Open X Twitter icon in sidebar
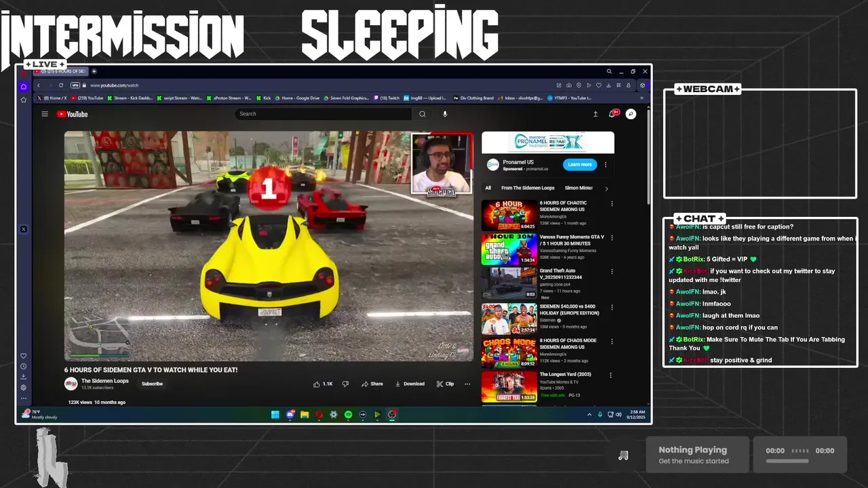 pos(24,229)
